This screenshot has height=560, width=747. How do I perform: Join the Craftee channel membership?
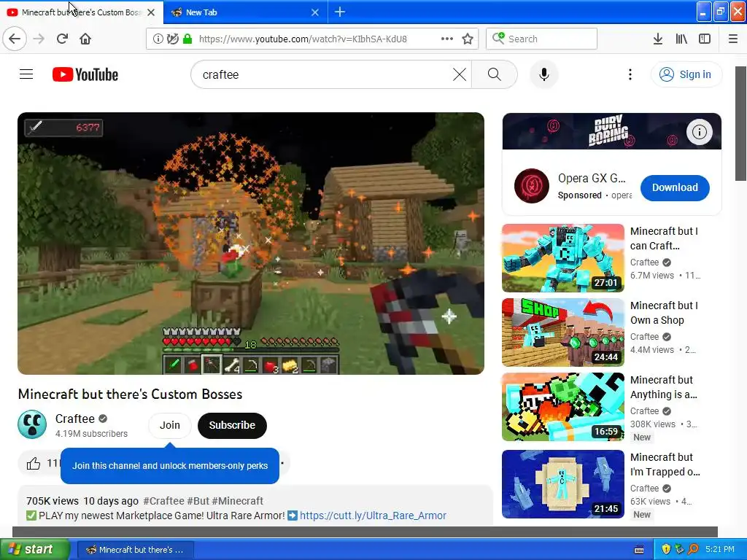pos(169,425)
